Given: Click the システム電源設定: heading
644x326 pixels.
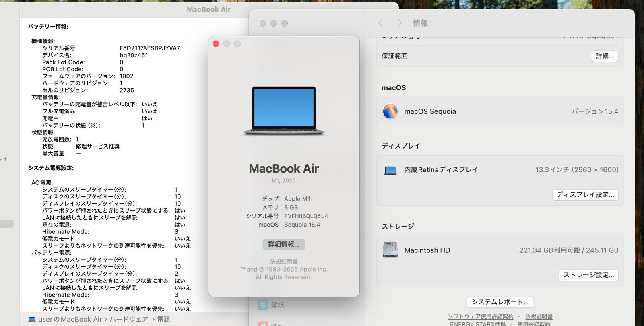Looking at the screenshot, I should (x=51, y=168).
